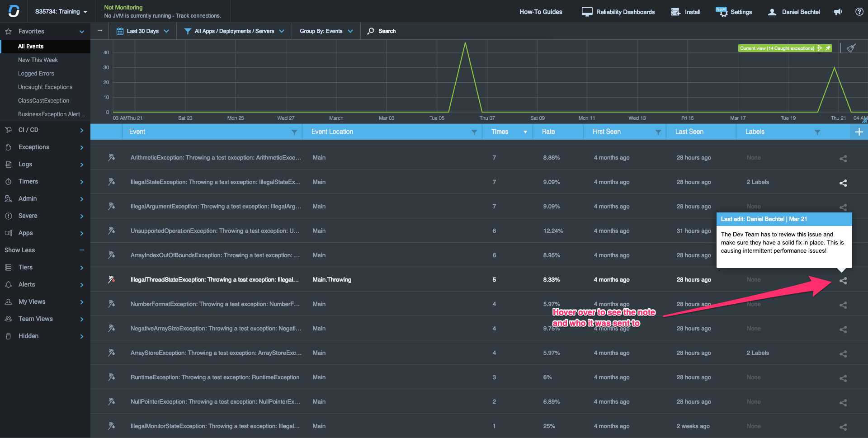Click the Track connections link
Screen dimensions: 868x438
click(198, 16)
